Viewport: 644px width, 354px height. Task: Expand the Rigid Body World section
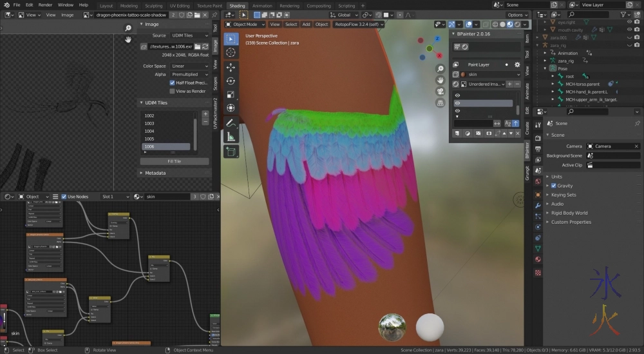coord(569,213)
